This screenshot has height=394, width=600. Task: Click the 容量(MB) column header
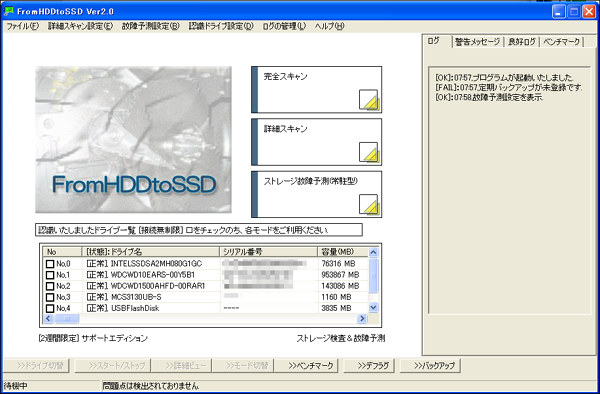(x=343, y=252)
